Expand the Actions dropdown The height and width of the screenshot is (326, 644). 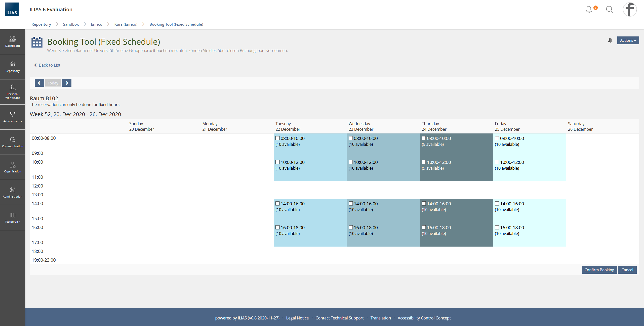coord(628,40)
